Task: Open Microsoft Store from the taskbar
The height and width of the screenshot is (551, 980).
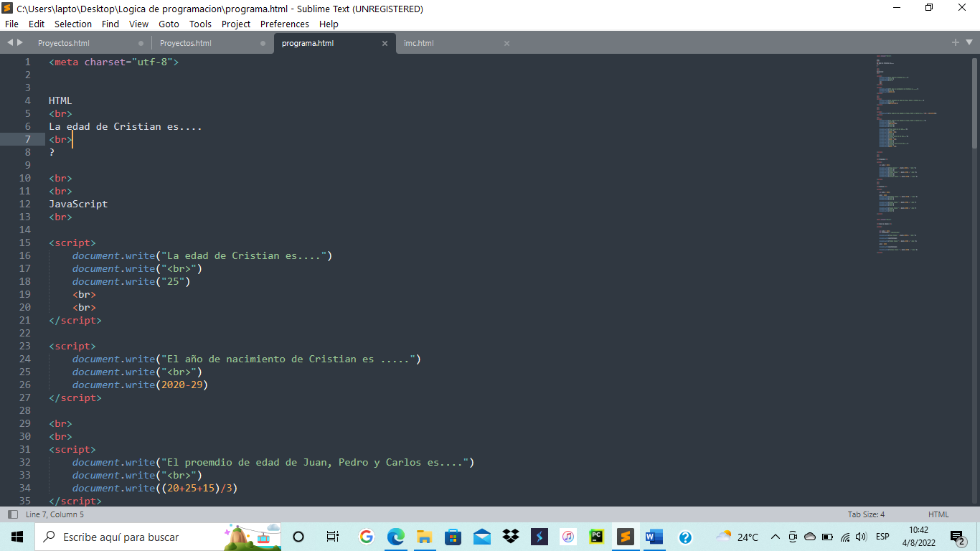Action: coord(453,537)
